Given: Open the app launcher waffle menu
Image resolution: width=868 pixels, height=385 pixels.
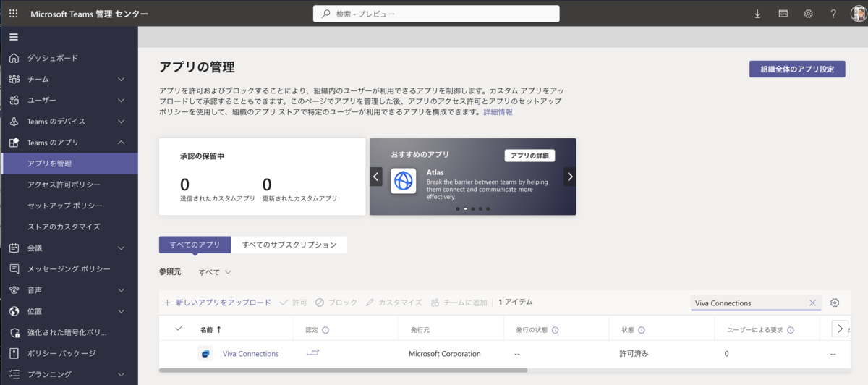Looking at the screenshot, I should coord(14,14).
